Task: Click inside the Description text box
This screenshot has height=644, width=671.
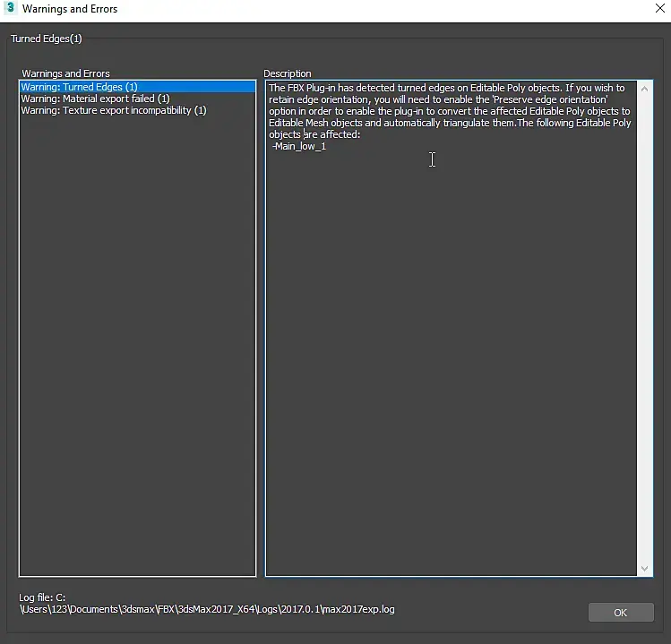Action: coord(451,328)
